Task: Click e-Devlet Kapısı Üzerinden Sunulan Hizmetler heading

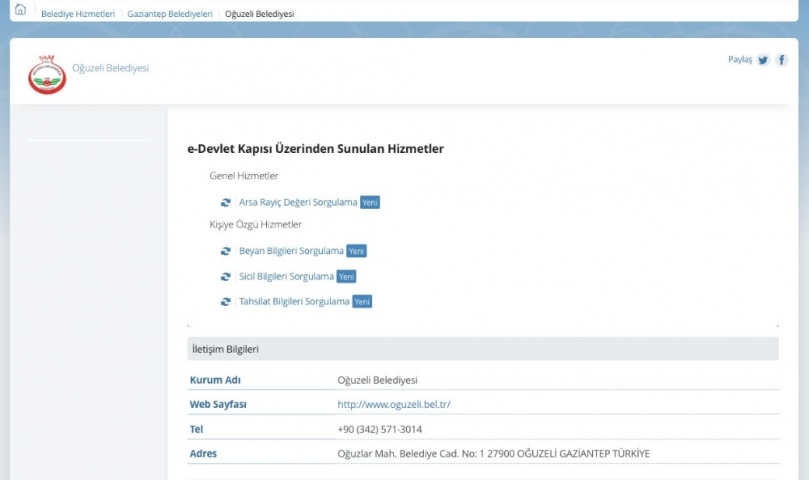Action: 315,149
